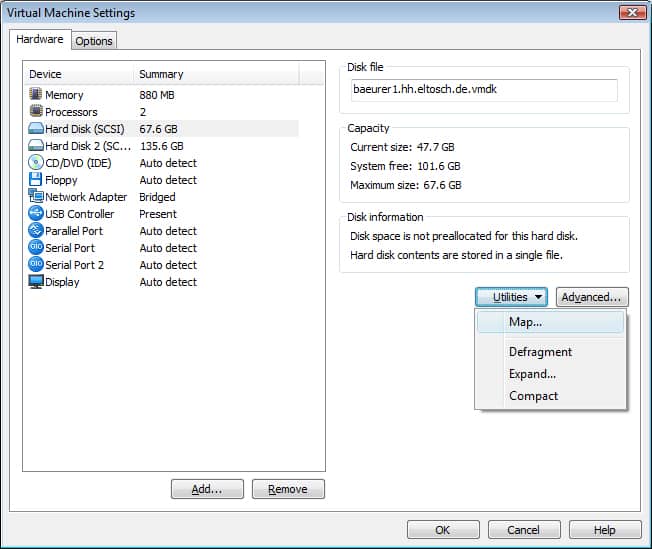Open Help for this dialog
Screen dimensions: 652x549
pos(605,530)
